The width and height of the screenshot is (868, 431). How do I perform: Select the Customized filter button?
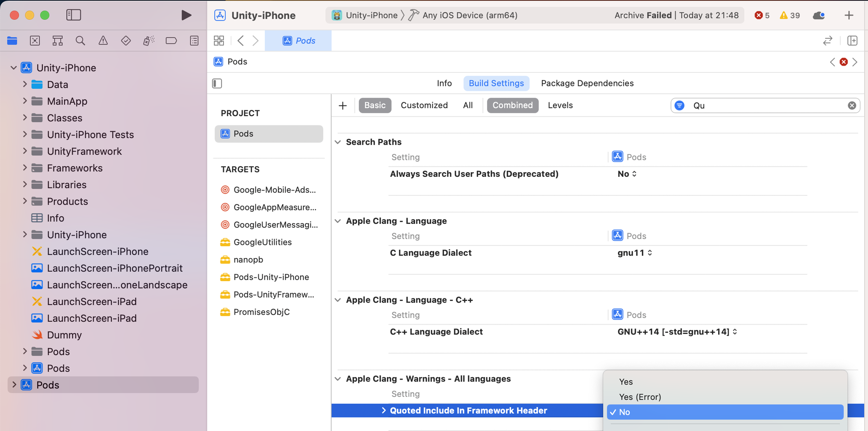click(x=424, y=105)
